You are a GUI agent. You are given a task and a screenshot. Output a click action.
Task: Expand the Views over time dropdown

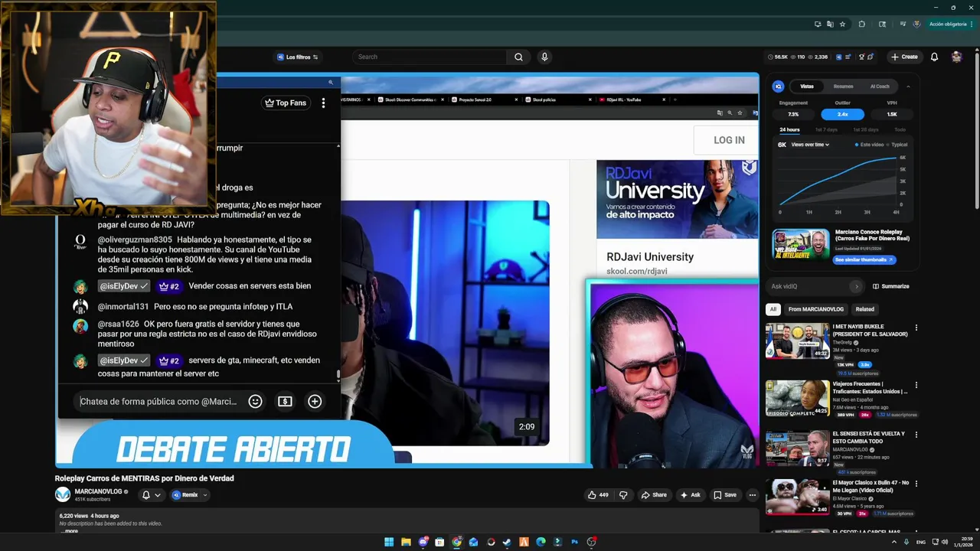(x=810, y=145)
